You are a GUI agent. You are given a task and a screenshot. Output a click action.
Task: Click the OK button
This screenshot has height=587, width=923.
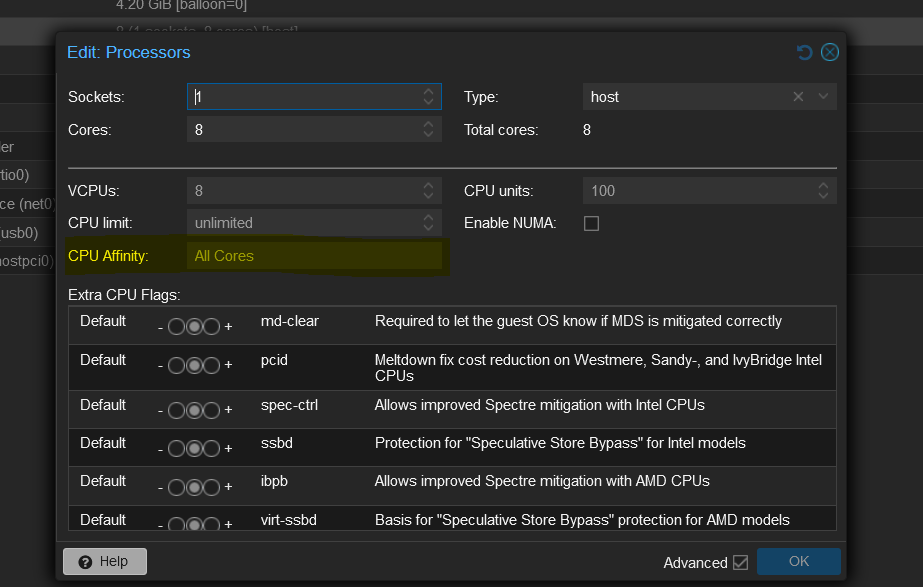click(x=798, y=561)
